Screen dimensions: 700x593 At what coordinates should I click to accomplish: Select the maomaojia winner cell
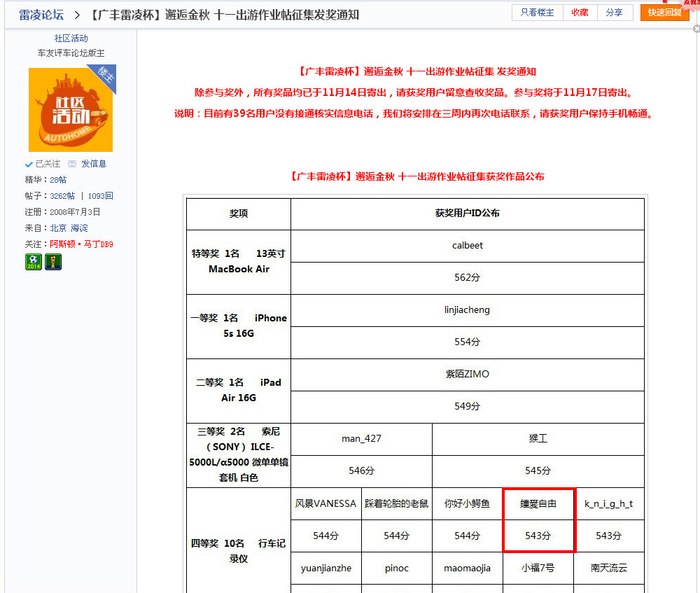pyautogui.click(x=467, y=568)
